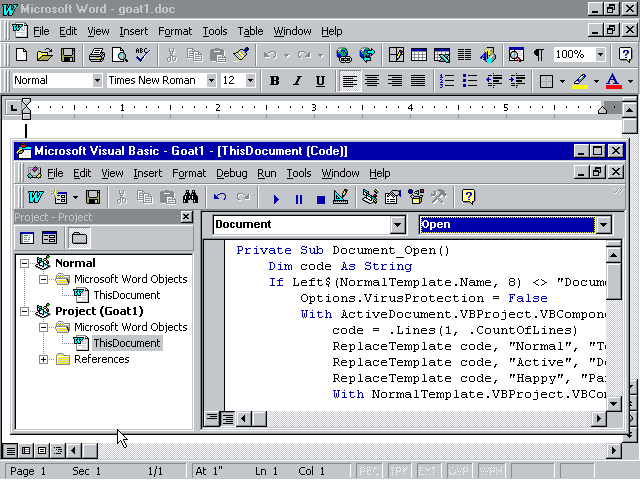Open the Project Explorer icon
The image size is (640, 480).
370,197
